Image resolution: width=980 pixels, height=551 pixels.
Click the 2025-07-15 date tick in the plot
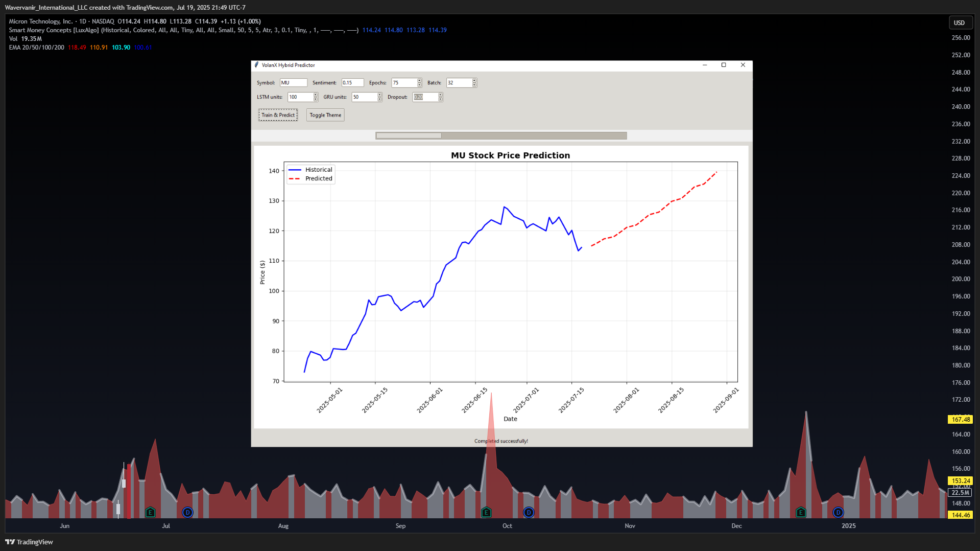(571, 400)
